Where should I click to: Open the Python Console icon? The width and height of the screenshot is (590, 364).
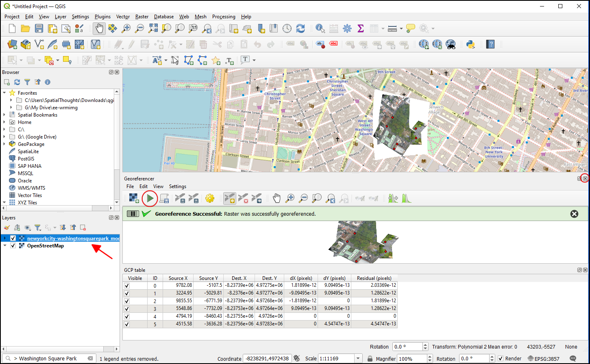[471, 44]
